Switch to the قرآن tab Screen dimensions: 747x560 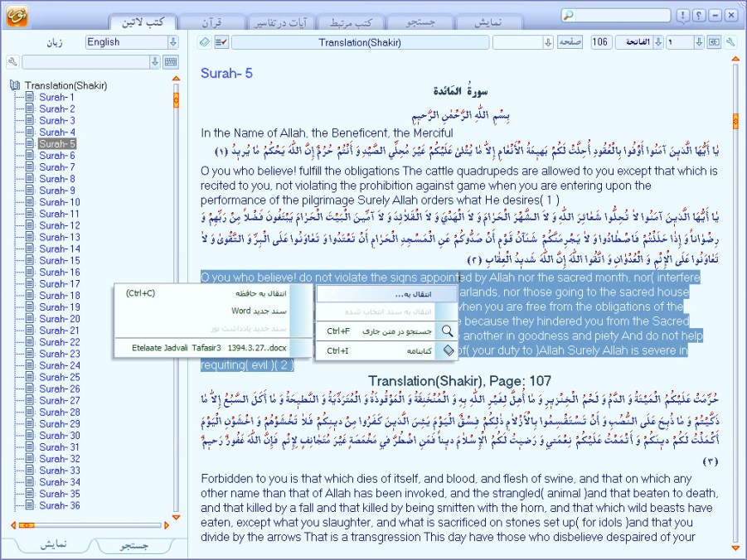coord(211,22)
